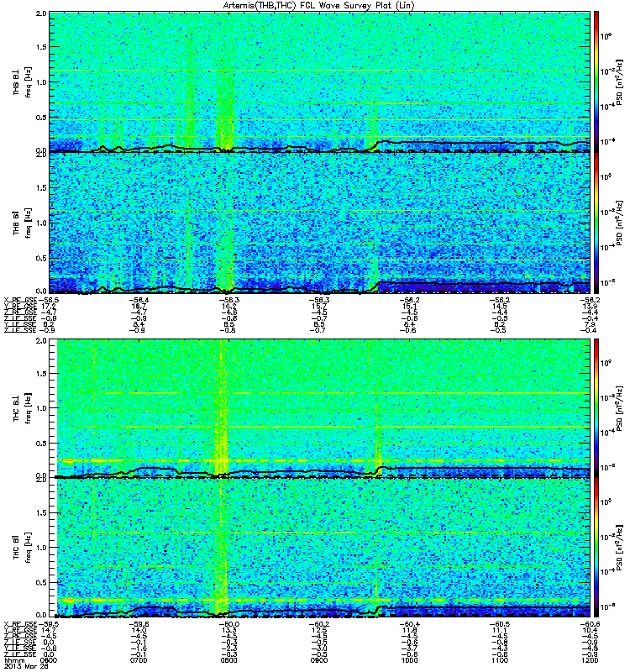Click the '10.4' Y_RE_GSE value under THC panels

tap(590, 630)
